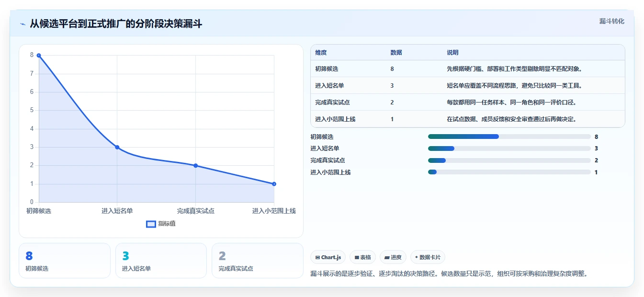Click the 初筛候选 x-axis label
Viewport: 644px width, 297px height.
click(39, 211)
